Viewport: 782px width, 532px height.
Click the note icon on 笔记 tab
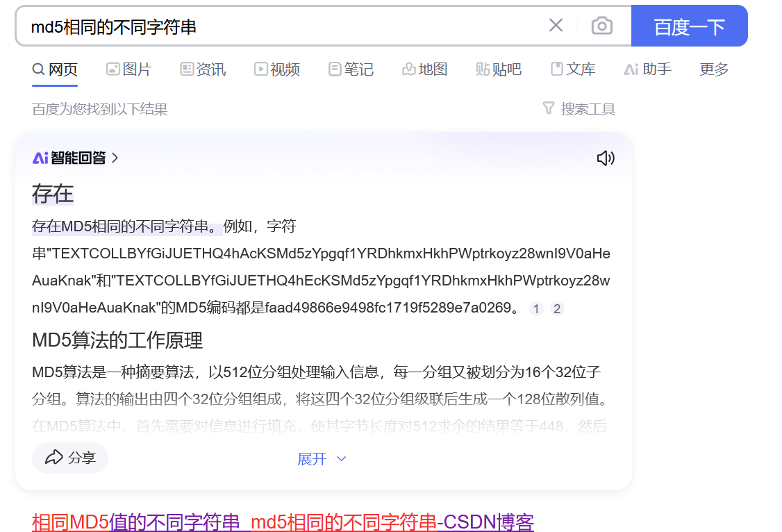[x=335, y=69]
